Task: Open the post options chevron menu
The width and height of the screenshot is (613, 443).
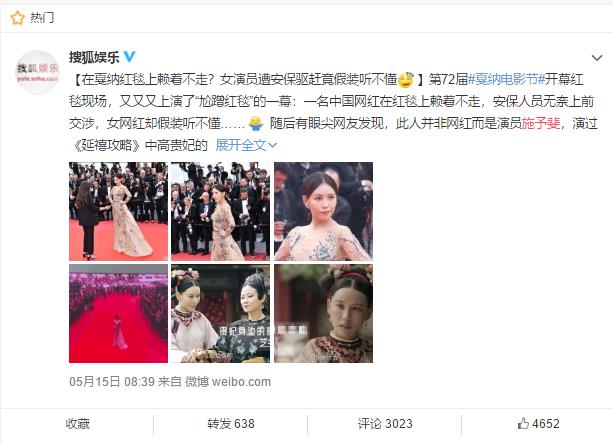Action: click(x=597, y=58)
